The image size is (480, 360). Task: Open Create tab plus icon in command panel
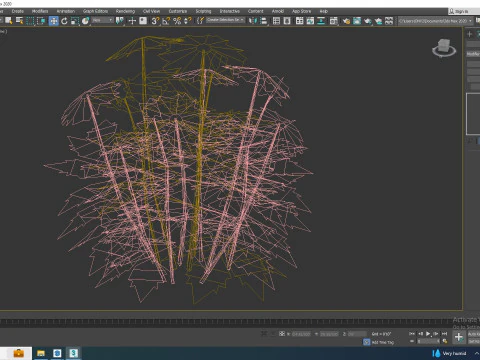coord(470,34)
